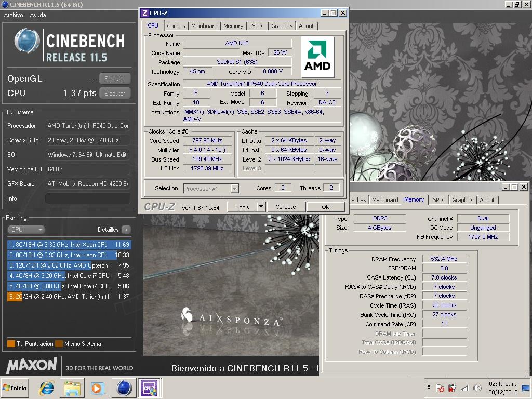Open Mainboard tab in front CPU-Z window

[204, 26]
